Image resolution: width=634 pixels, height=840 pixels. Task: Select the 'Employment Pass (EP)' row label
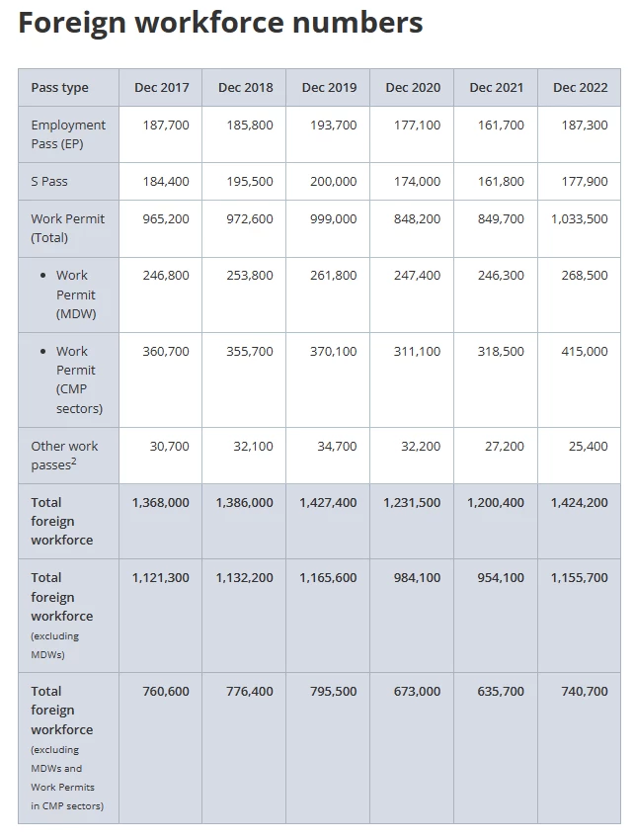68,134
